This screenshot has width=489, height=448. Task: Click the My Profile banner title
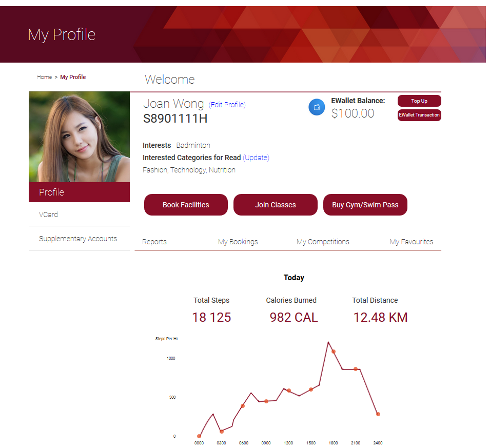point(62,34)
